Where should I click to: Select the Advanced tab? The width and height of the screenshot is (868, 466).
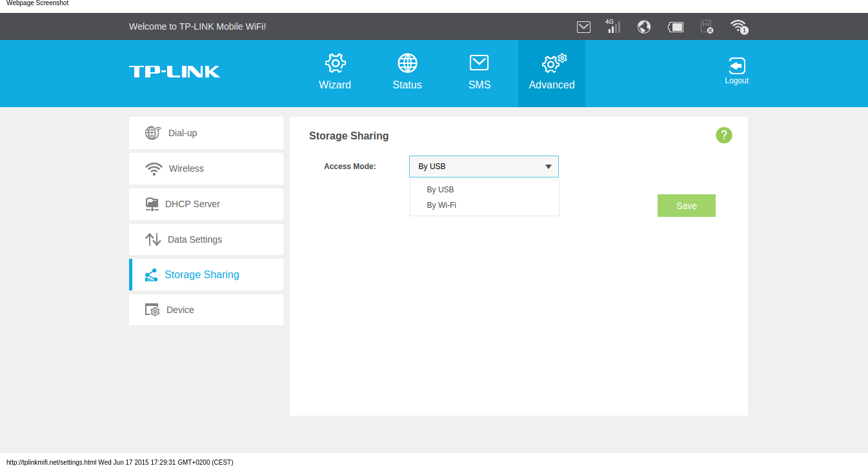coord(552,72)
